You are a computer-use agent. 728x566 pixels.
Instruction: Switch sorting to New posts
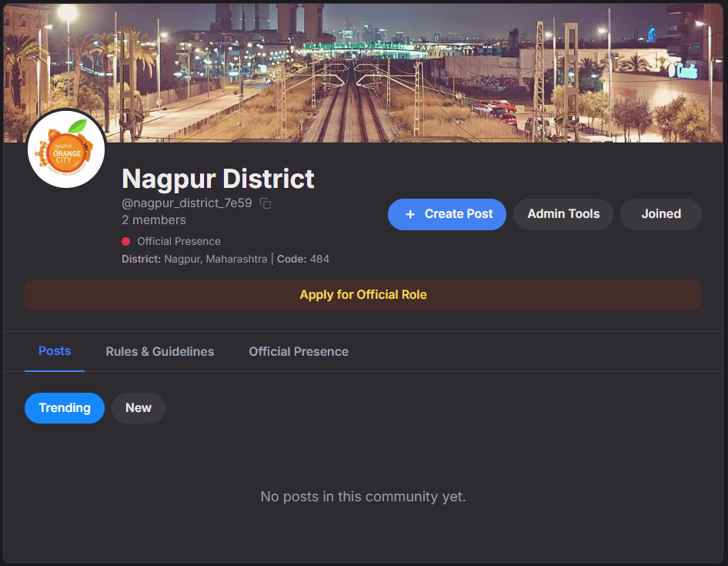point(138,407)
